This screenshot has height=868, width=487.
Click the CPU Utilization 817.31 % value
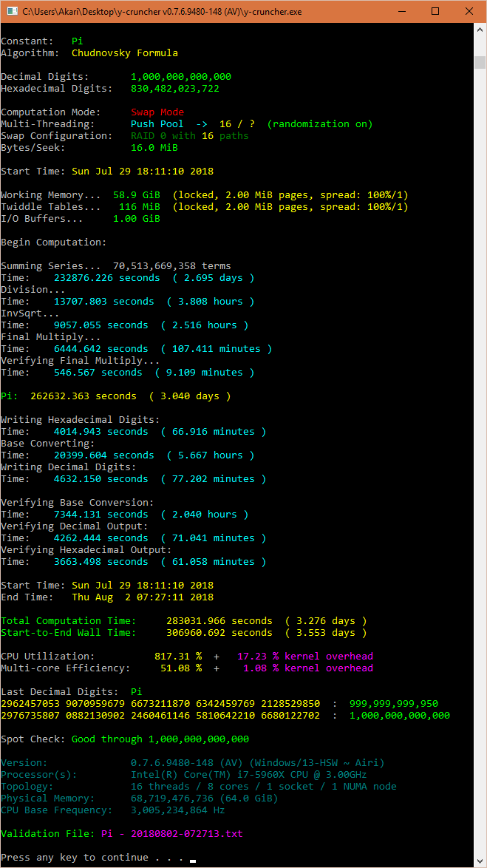[178, 657]
